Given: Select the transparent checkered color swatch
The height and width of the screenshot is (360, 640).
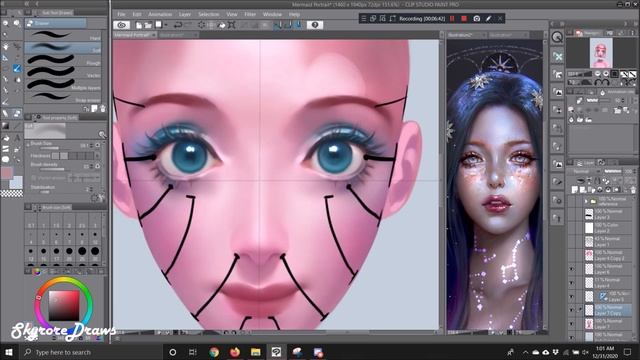Looking at the screenshot, I should [12, 194].
